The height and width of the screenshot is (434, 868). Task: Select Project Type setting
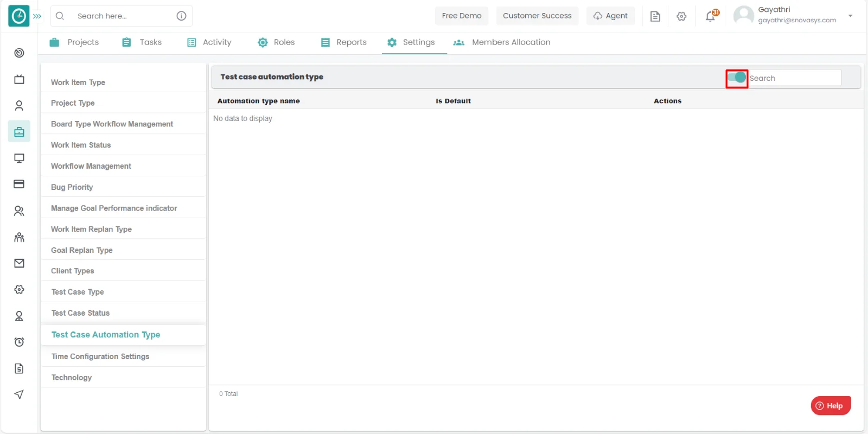pyautogui.click(x=123, y=103)
